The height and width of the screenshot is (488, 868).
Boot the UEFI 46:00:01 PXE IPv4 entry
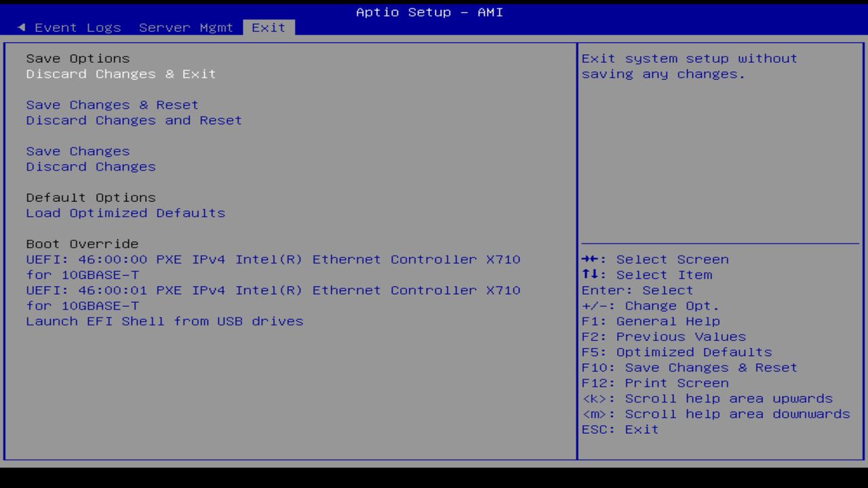point(273,290)
